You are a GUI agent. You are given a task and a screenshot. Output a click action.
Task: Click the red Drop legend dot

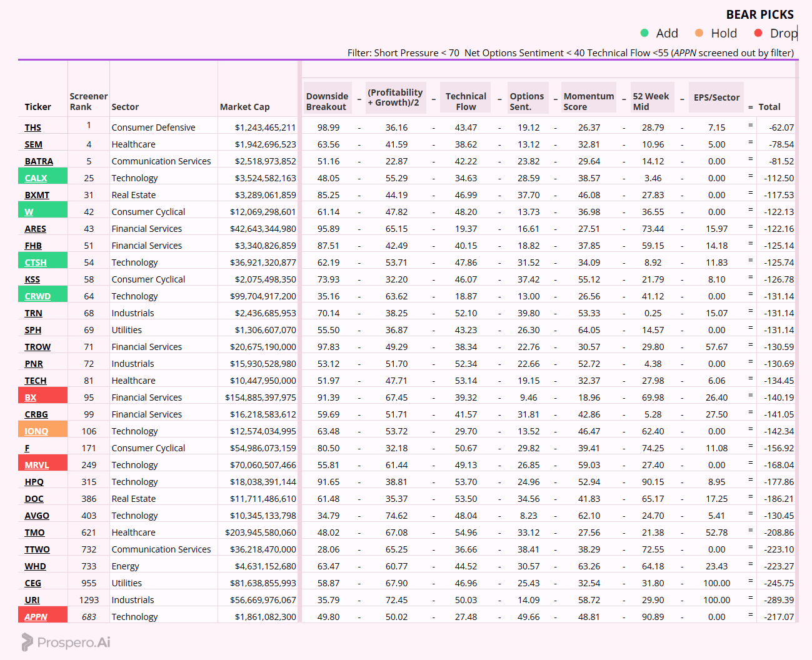[x=758, y=33]
